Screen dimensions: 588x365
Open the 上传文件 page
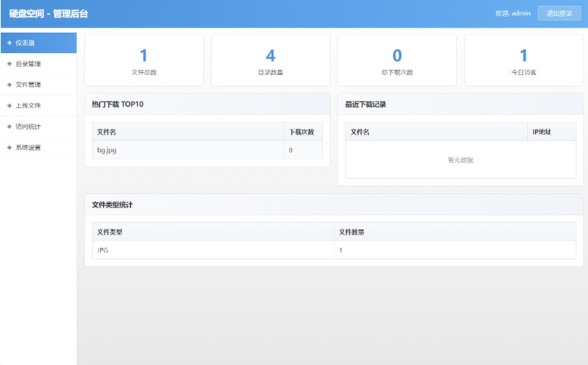point(28,105)
